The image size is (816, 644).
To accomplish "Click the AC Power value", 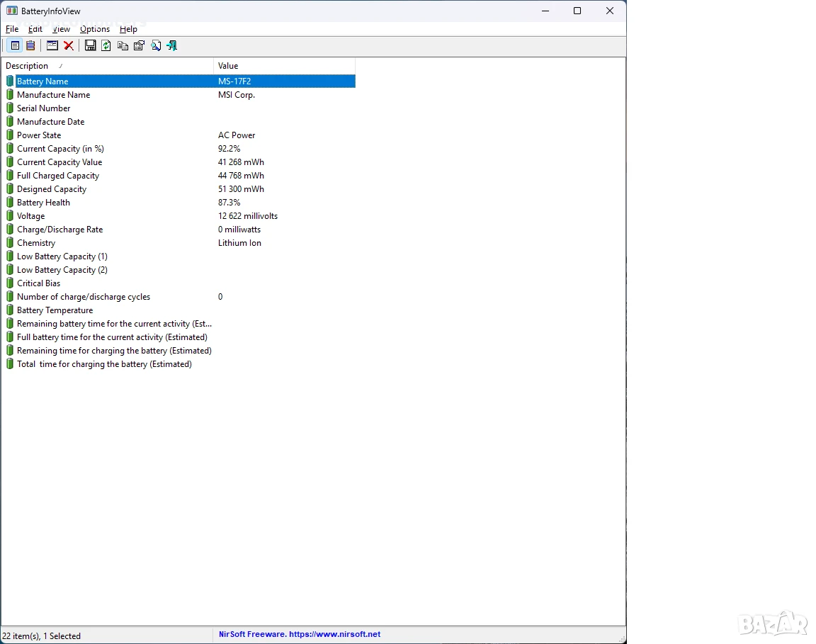I will coord(237,135).
